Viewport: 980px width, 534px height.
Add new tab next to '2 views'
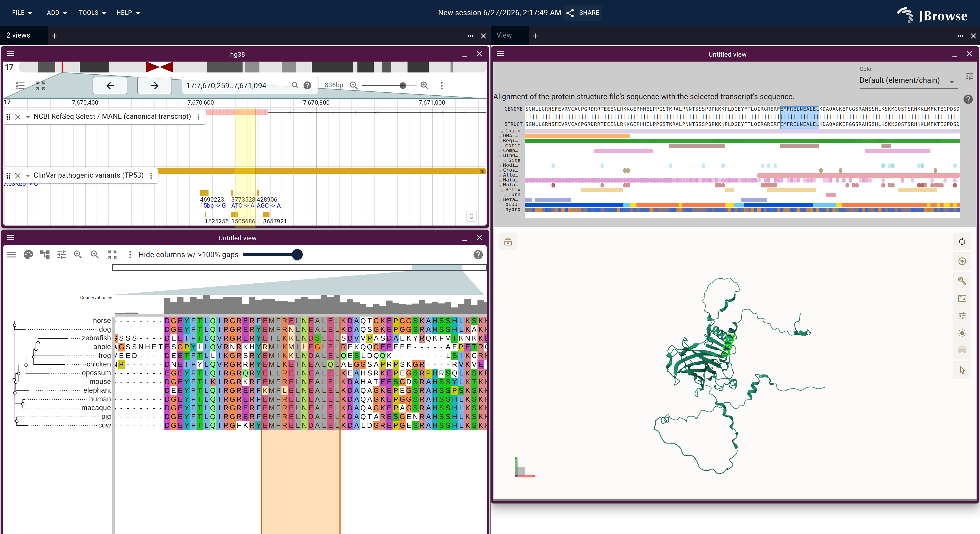click(x=54, y=36)
